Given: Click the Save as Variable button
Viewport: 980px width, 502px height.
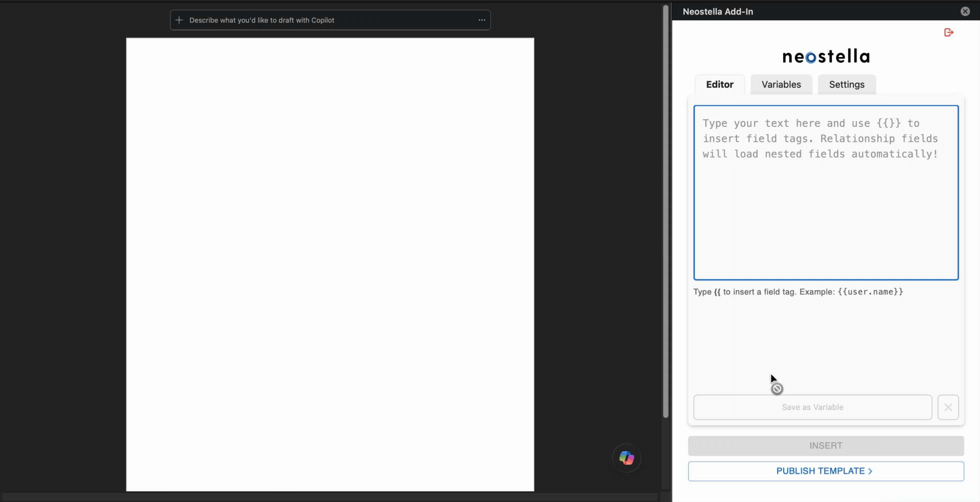Looking at the screenshot, I should [x=813, y=407].
